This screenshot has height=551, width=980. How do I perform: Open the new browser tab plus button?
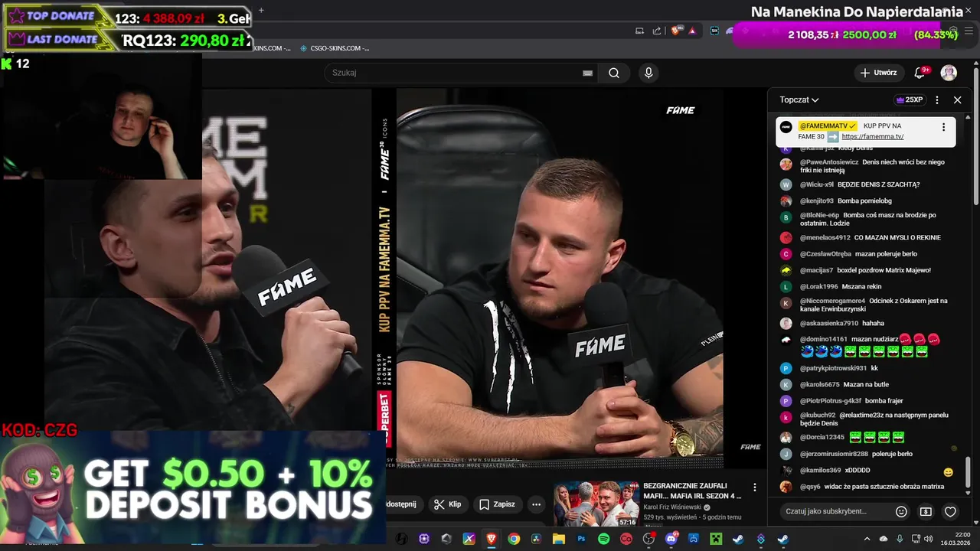(261, 10)
